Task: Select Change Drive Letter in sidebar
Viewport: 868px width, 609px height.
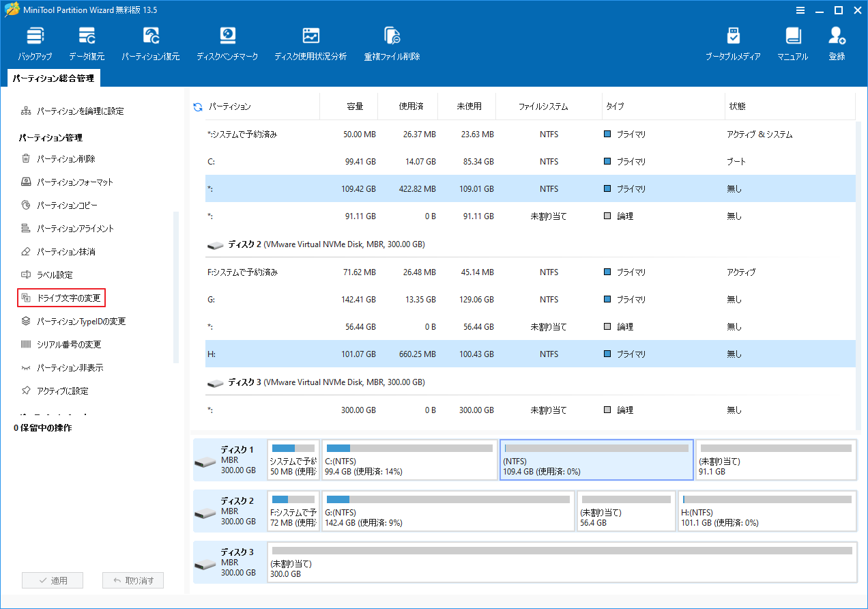Action: 61,297
